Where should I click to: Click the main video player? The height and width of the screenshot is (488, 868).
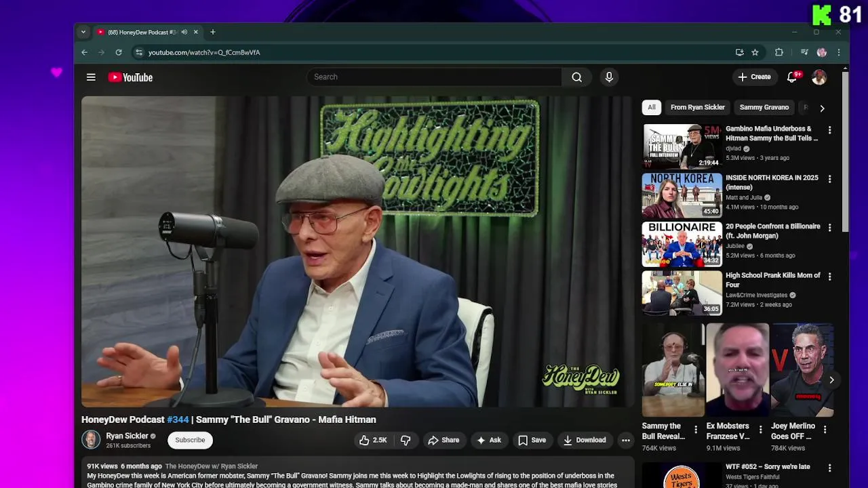[357, 251]
